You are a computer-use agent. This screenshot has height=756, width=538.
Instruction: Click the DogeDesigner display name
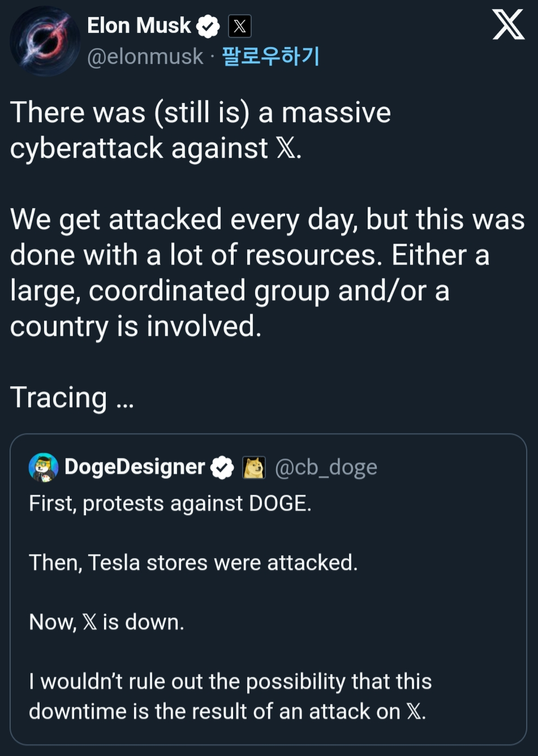[x=135, y=467]
